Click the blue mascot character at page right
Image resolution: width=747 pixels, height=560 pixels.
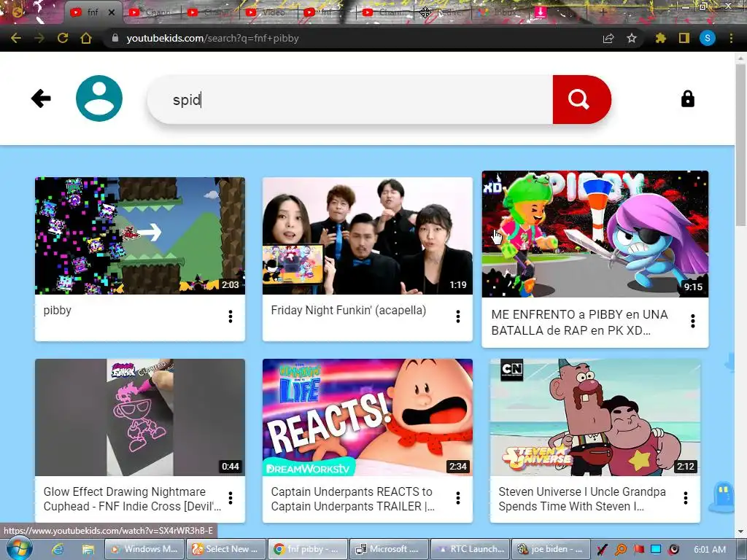point(724,496)
